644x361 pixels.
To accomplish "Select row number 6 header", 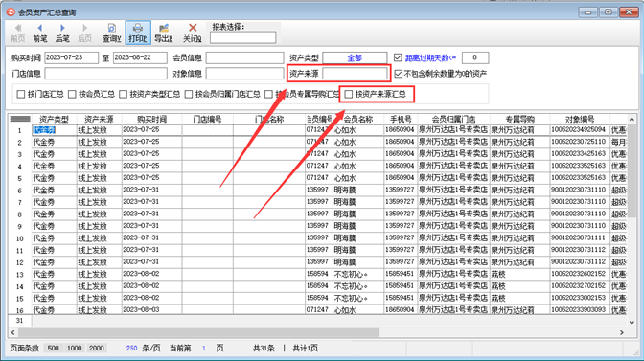I will [x=19, y=191].
